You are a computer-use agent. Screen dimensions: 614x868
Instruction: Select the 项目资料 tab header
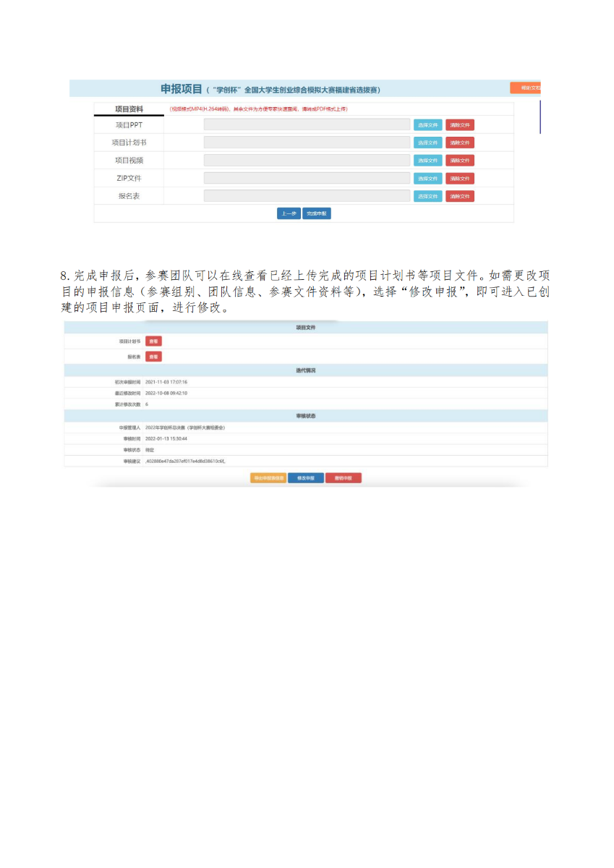click(129, 109)
